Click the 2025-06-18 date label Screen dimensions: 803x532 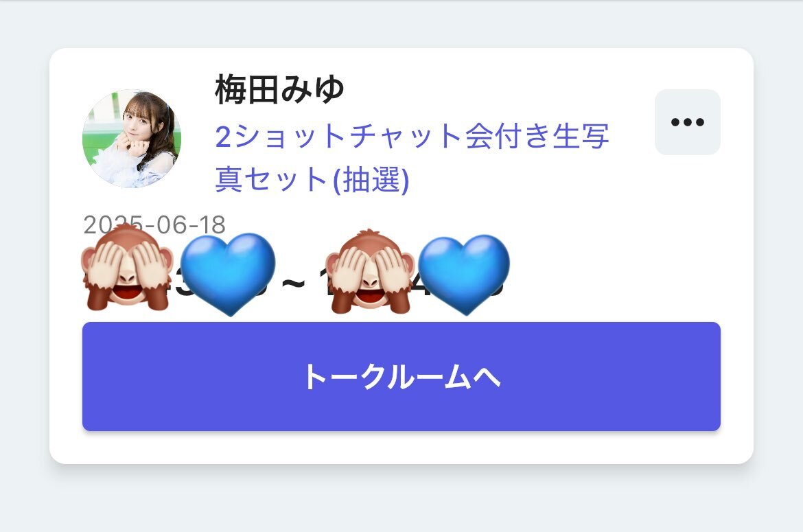[x=154, y=224]
